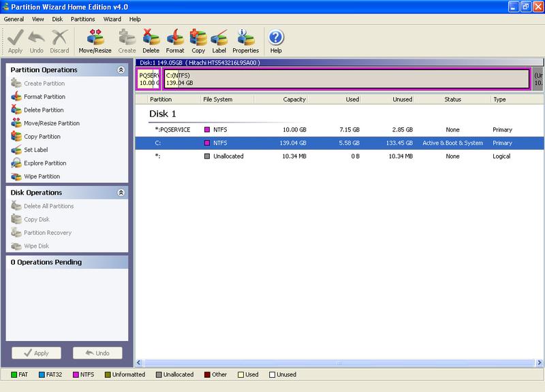
Task: Choose Set Label in side panel
Action: point(29,150)
